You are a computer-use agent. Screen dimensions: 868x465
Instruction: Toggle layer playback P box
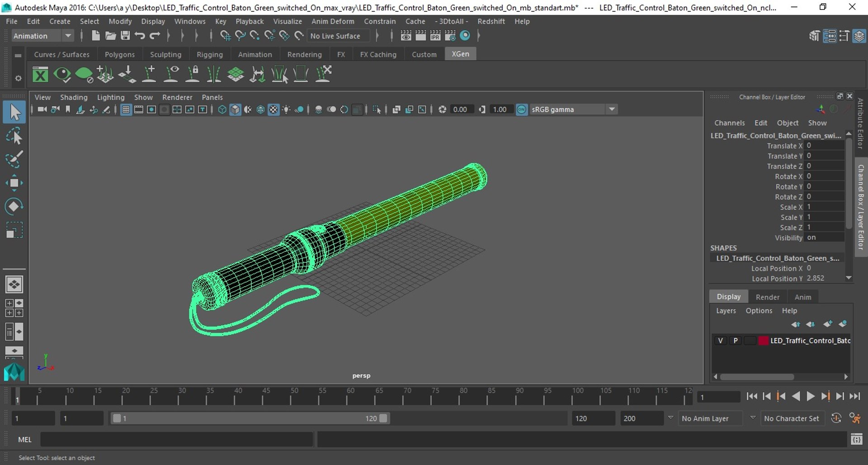[x=736, y=341]
